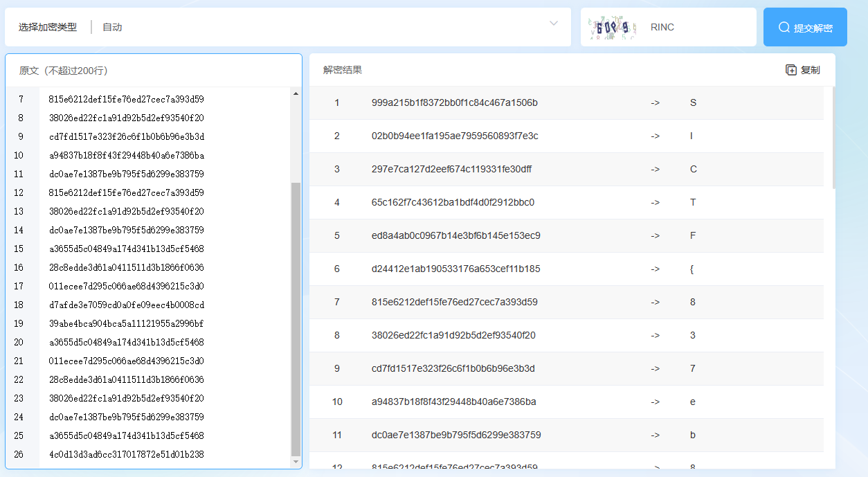Select source line 17 hash 011ecee7d295...

pos(127,286)
